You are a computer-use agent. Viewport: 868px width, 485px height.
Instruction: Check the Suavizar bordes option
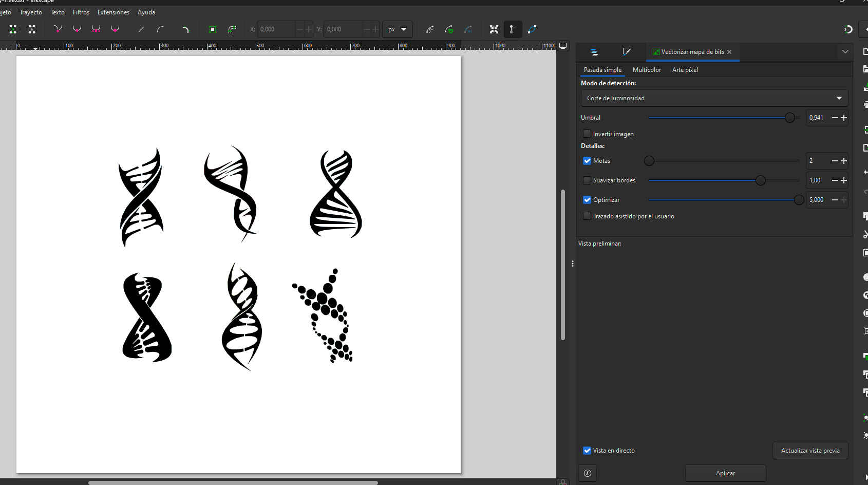point(587,180)
